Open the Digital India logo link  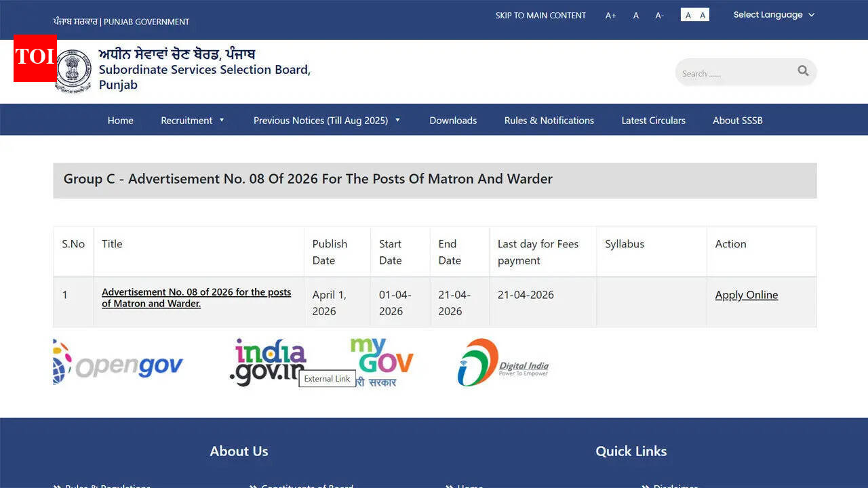[502, 363]
